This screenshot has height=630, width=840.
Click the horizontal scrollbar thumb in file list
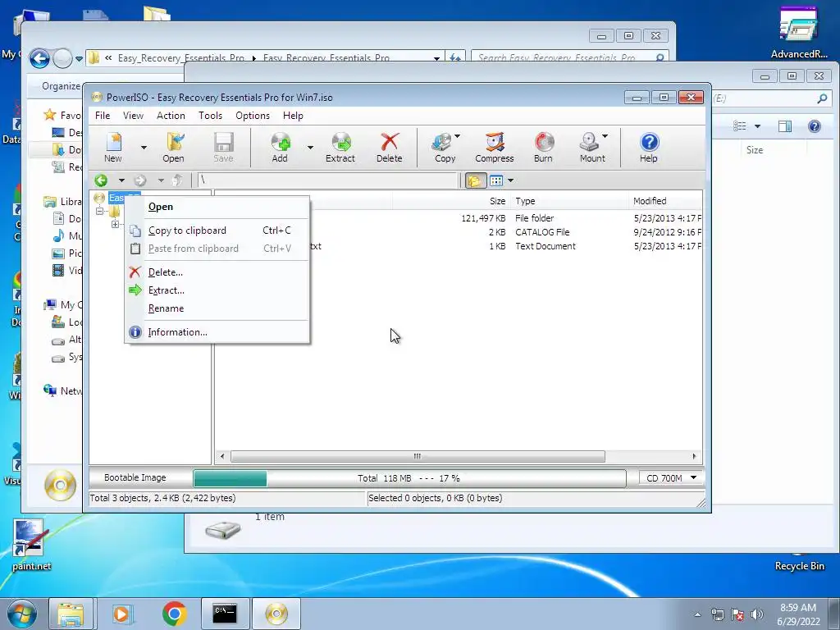click(418, 456)
